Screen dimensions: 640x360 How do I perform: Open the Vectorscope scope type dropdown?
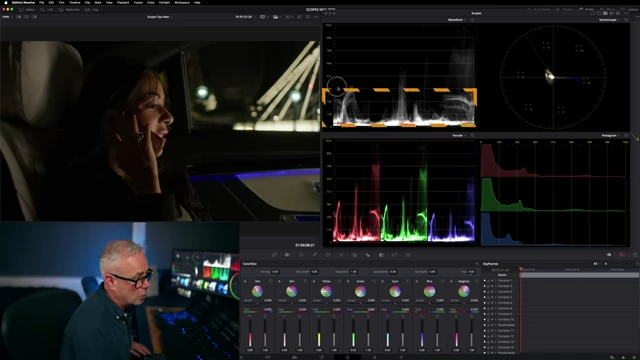click(609, 20)
